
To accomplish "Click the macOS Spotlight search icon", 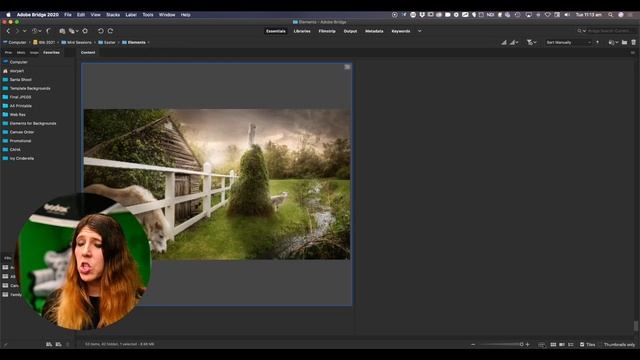I will 611,15.
